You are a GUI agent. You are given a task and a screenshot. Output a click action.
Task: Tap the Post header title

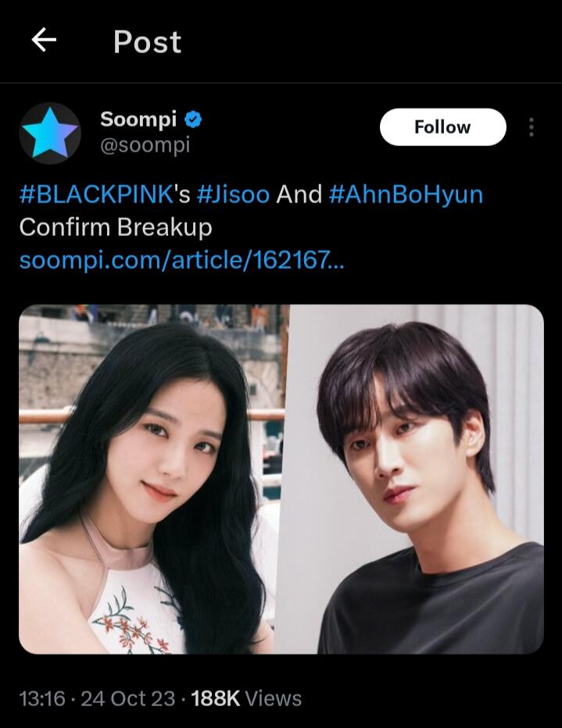pyautogui.click(x=147, y=41)
